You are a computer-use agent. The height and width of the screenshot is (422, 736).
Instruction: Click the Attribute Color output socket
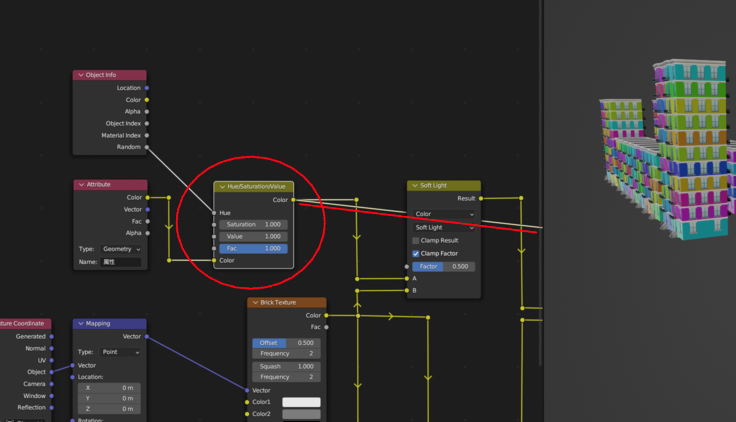point(147,198)
